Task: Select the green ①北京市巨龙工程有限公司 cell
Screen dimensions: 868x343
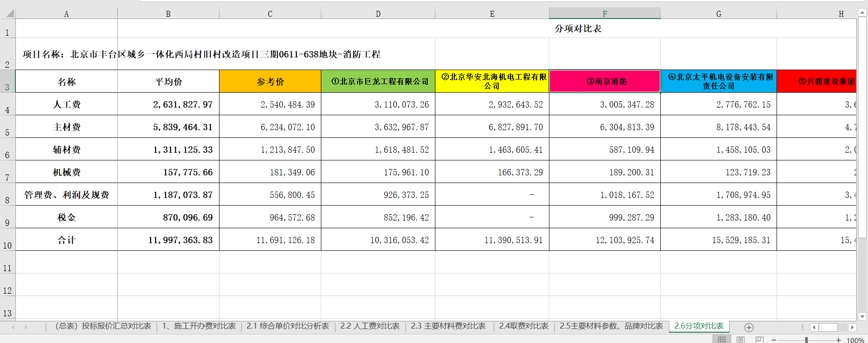Action: [x=378, y=81]
